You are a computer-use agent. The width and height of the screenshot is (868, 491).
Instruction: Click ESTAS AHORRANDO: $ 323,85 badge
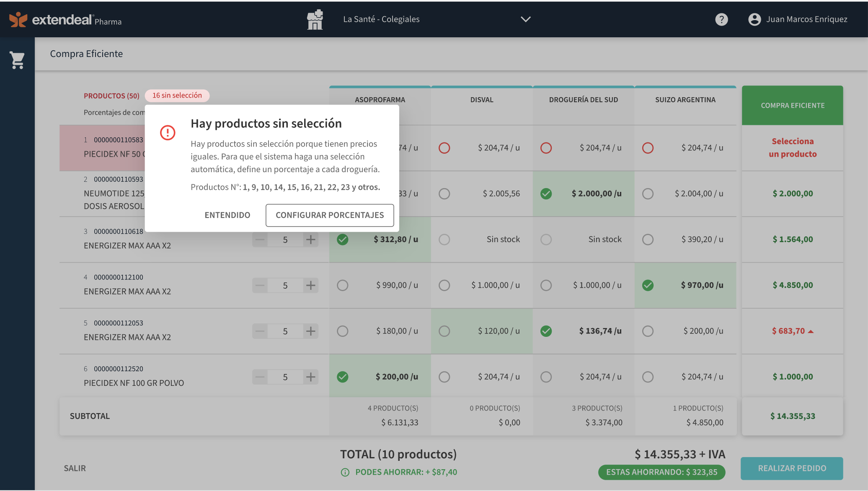click(x=661, y=472)
